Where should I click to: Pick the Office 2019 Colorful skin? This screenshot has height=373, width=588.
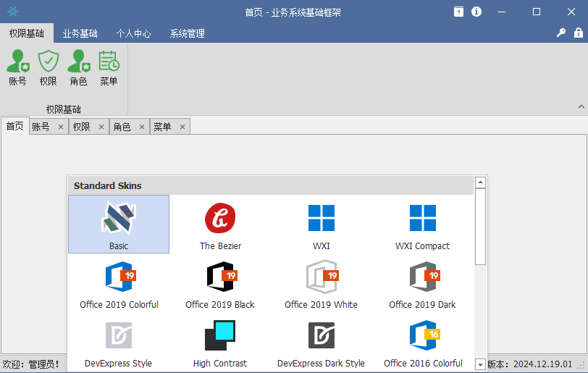(x=119, y=283)
